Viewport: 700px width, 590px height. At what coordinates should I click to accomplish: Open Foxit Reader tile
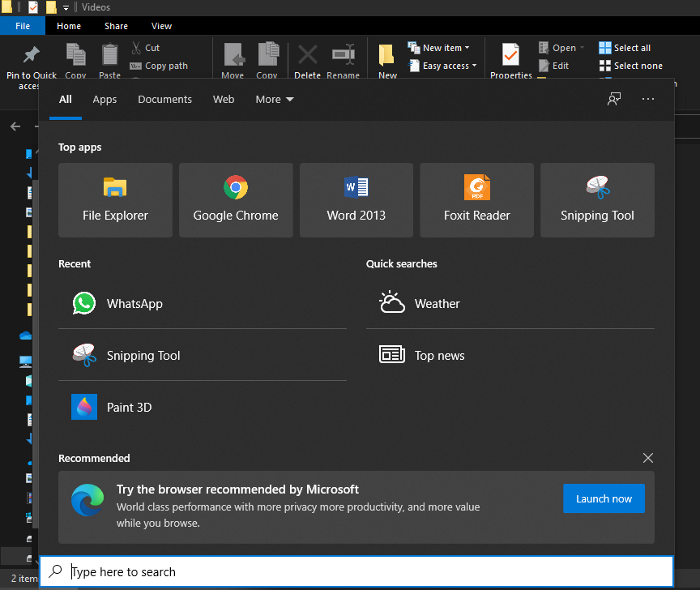476,200
